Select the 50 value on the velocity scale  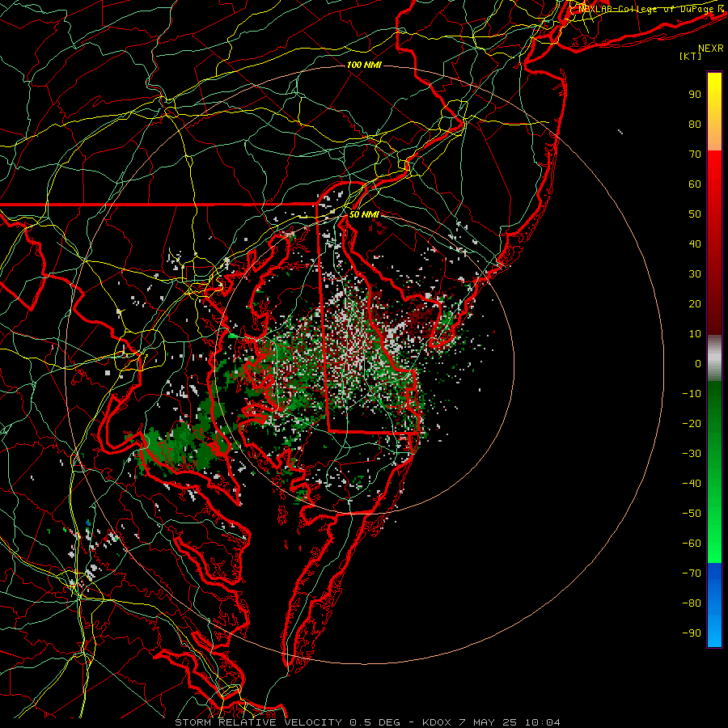695,214
